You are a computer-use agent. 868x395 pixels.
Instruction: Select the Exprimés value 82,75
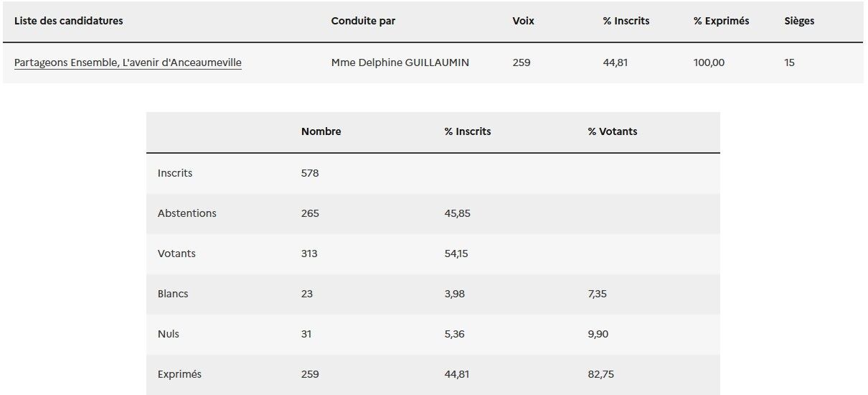(x=600, y=374)
